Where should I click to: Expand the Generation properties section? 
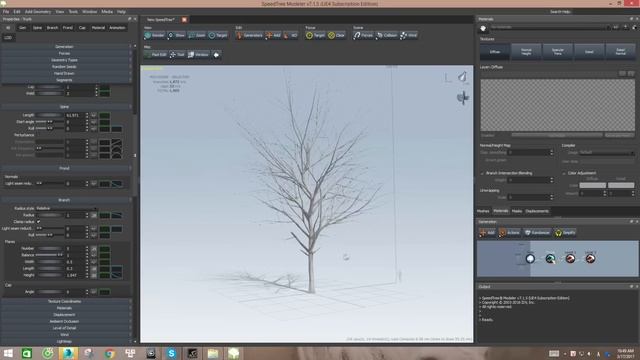[x=64, y=47]
